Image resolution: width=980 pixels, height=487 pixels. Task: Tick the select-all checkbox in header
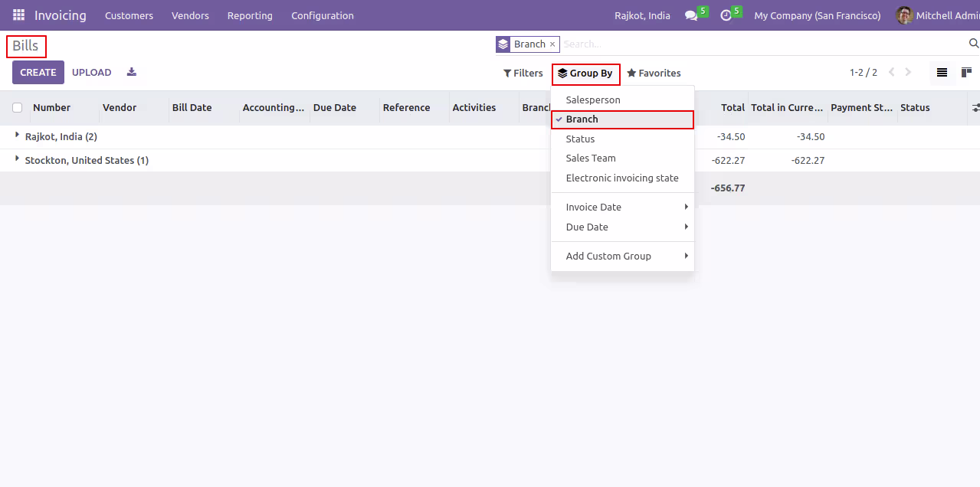coord(17,108)
